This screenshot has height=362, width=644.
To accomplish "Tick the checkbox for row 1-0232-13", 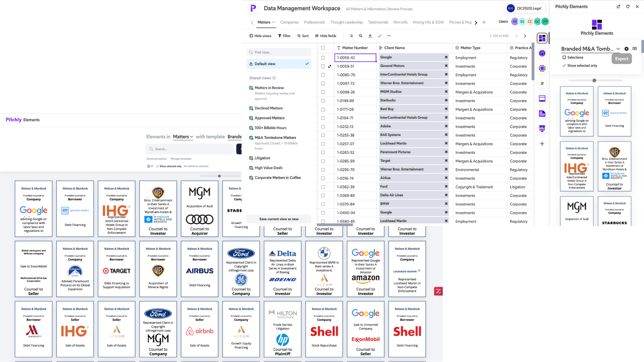I will 323,127.
